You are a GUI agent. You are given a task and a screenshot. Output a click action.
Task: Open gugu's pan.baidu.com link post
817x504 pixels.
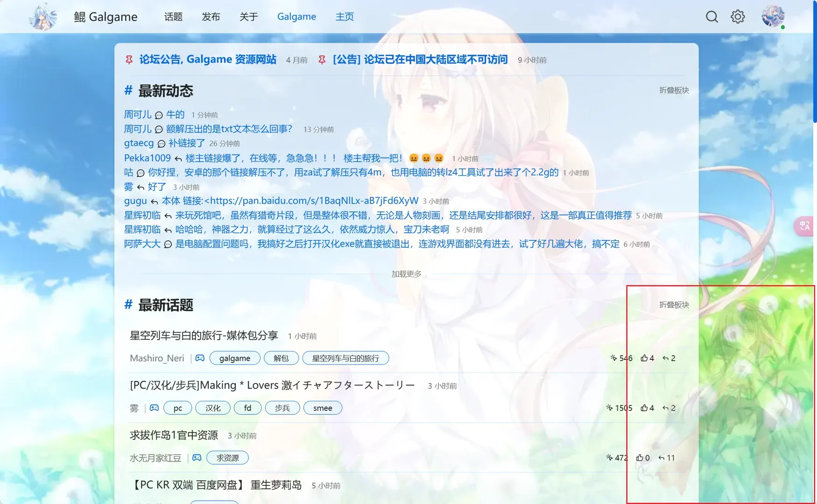(x=290, y=201)
